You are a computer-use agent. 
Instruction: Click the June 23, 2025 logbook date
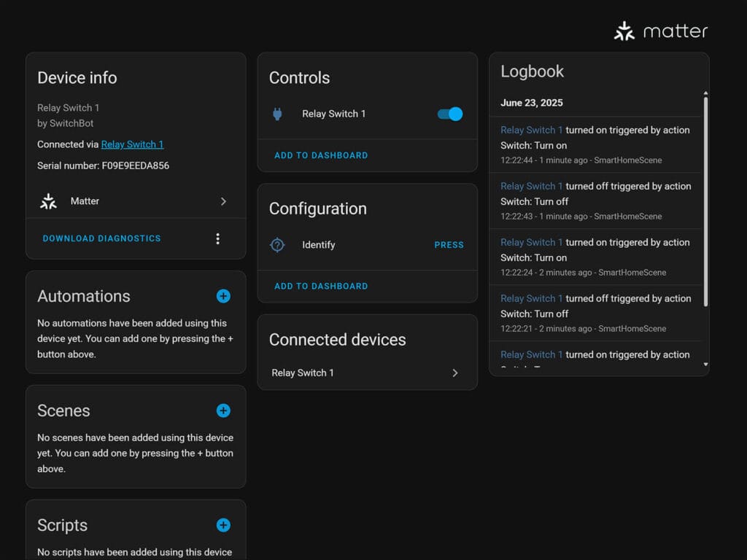(532, 103)
